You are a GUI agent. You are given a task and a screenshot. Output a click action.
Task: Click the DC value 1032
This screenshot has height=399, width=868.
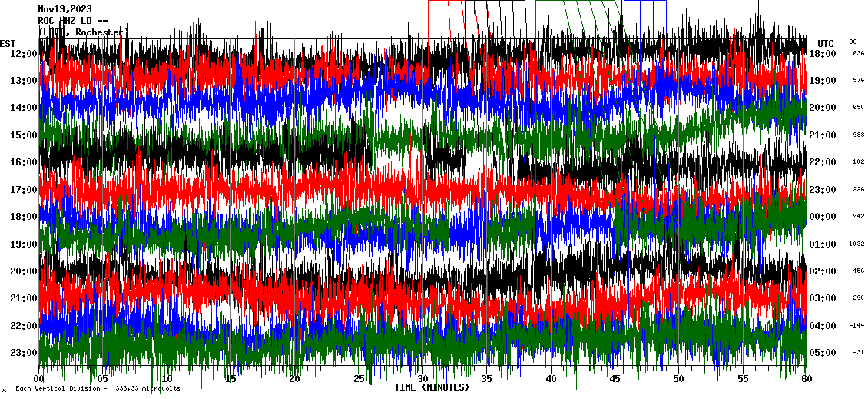pos(856,244)
